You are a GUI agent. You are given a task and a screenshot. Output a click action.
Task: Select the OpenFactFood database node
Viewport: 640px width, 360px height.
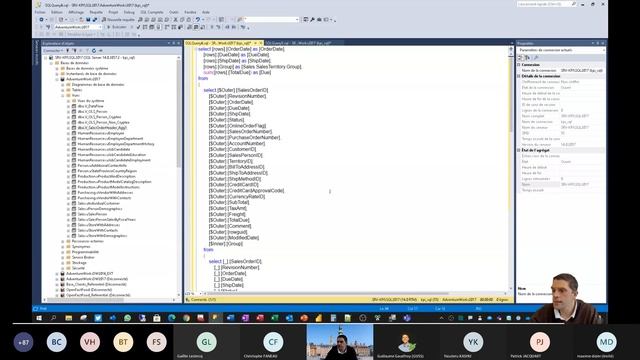(x=89, y=289)
